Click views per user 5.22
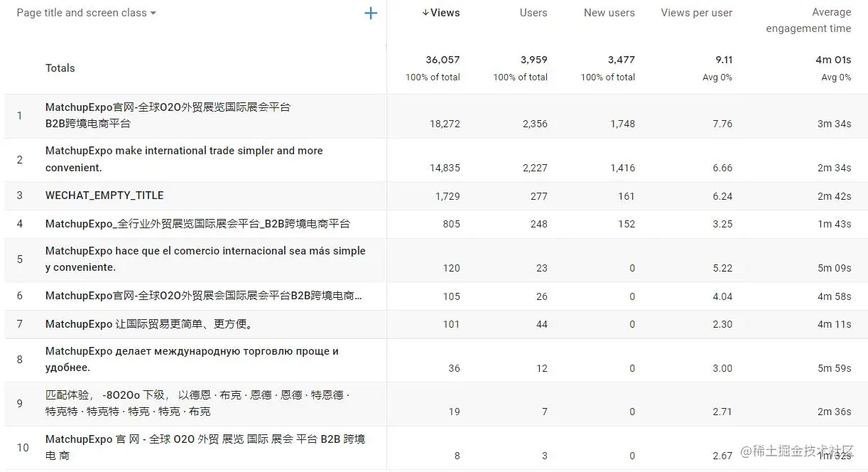The width and height of the screenshot is (868, 472). (722, 268)
